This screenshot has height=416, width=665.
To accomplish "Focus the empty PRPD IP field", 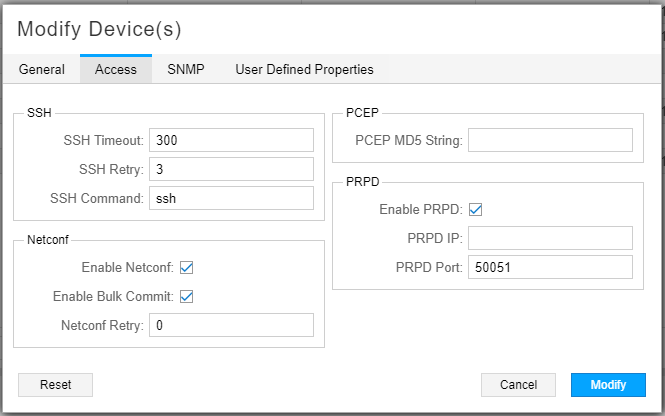I will click(x=550, y=238).
